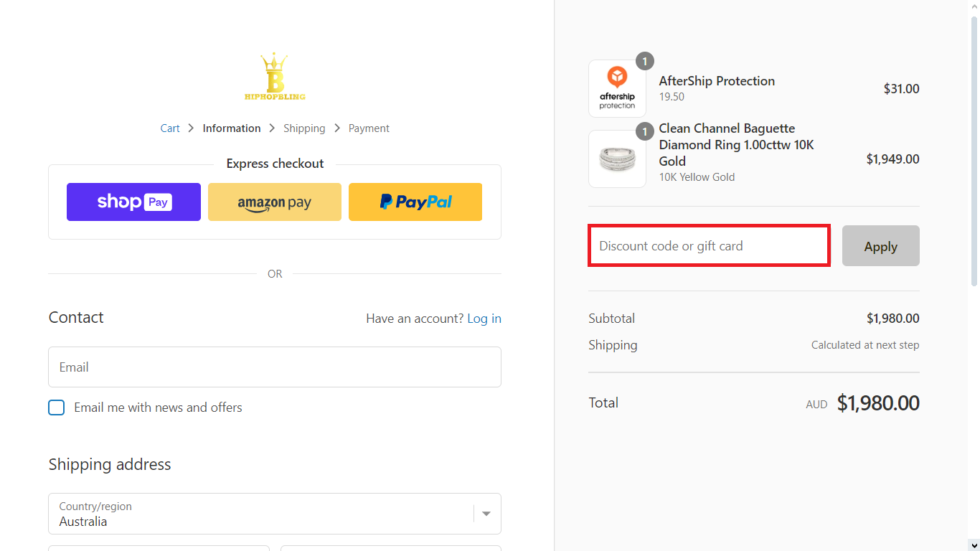Open the Country/region dropdown
This screenshot has height=551, width=980.
tap(274, 514)
